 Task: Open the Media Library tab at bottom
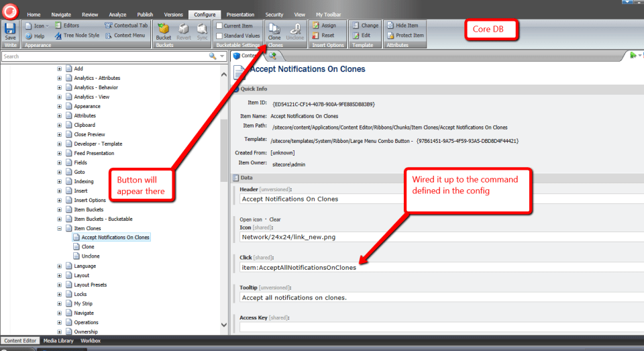(58, 341)
